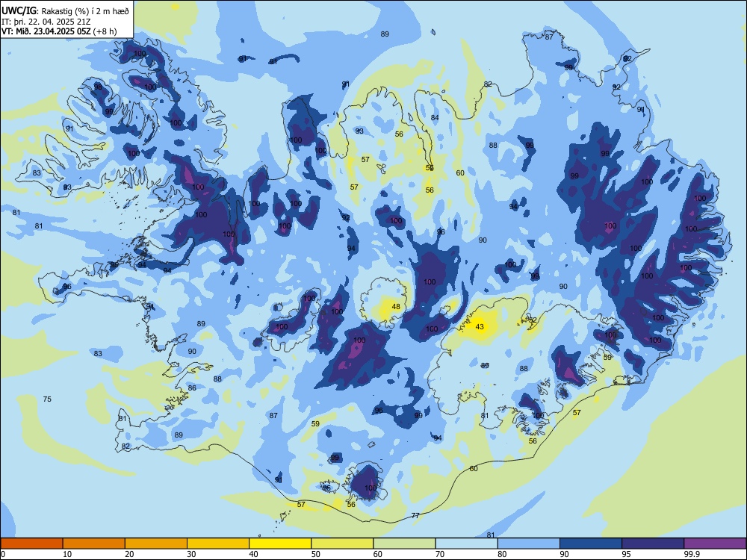Screen dimensions: 747x560
Task: Click the '98' humidity value in the Westfjords
Action: coord(98,87)
